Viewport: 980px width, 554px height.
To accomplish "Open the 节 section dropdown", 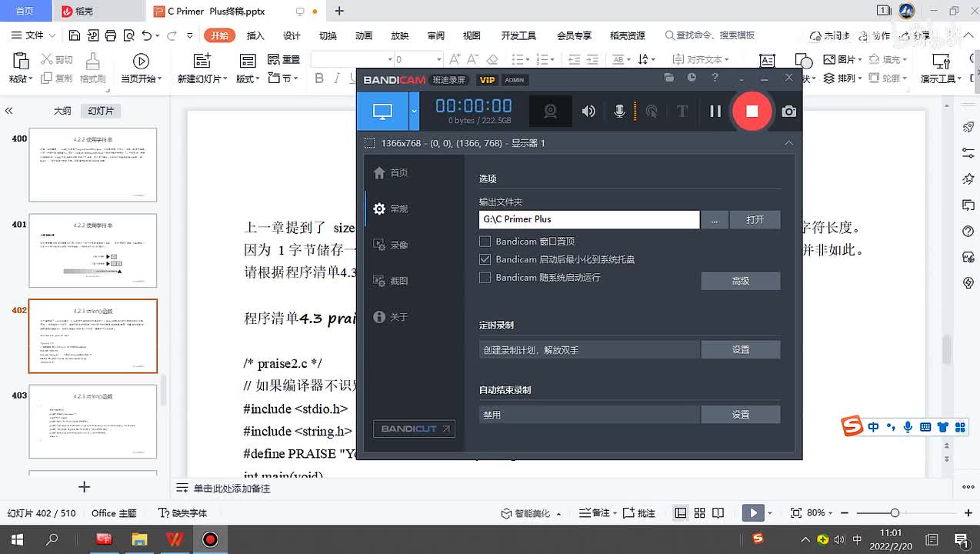I will [x=284, y=78].
